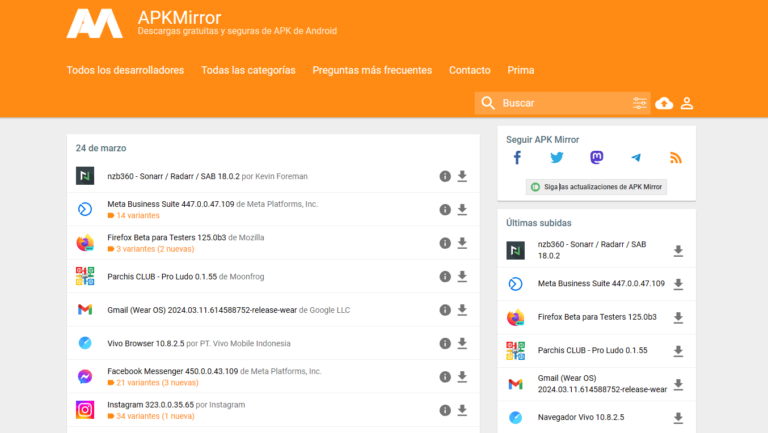The image size is (768, 433).
Task: Show info for nzb360 in main list
Action: 445,176
